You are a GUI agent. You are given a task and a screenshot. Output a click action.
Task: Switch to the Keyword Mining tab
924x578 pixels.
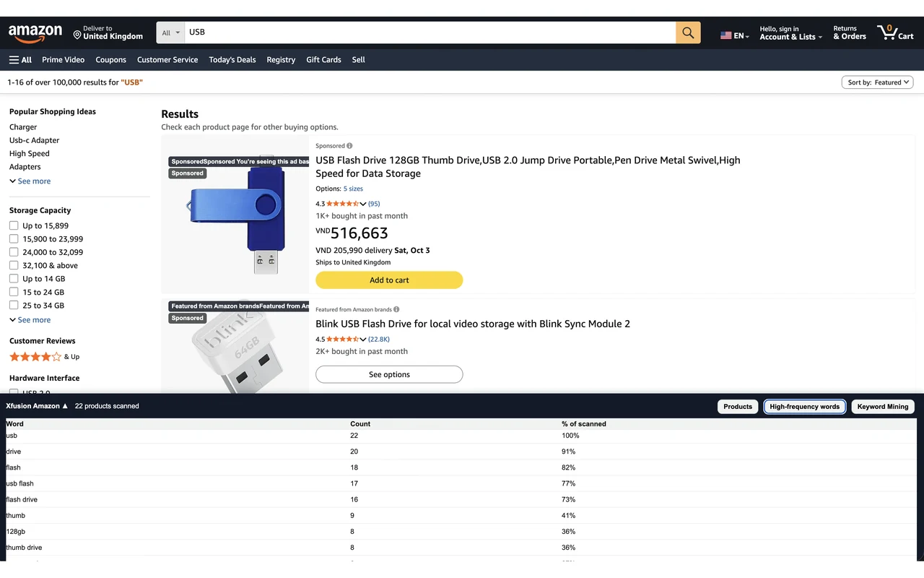tap(883, 407)
